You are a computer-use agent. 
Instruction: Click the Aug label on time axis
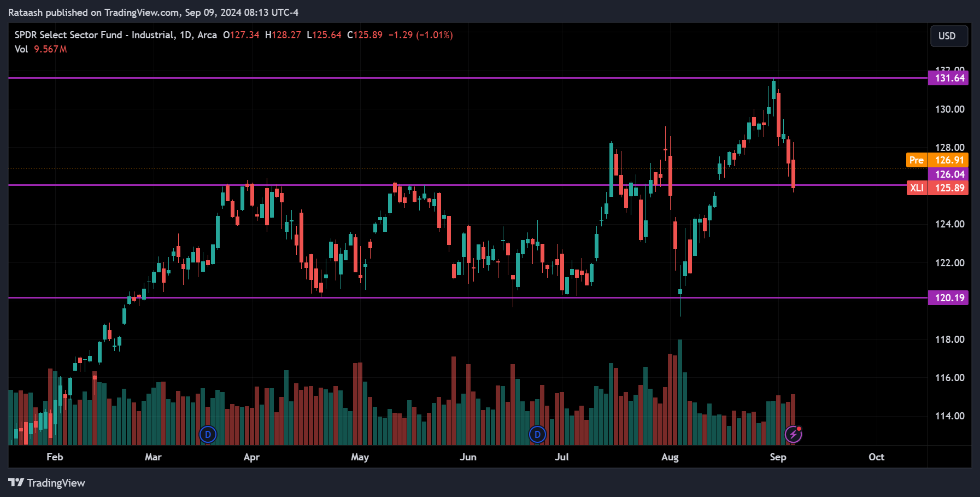pos(670,457)
